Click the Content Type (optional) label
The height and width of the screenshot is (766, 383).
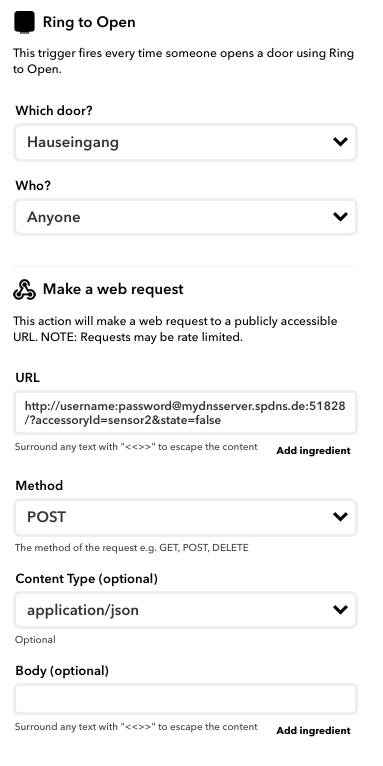(86, 579)
